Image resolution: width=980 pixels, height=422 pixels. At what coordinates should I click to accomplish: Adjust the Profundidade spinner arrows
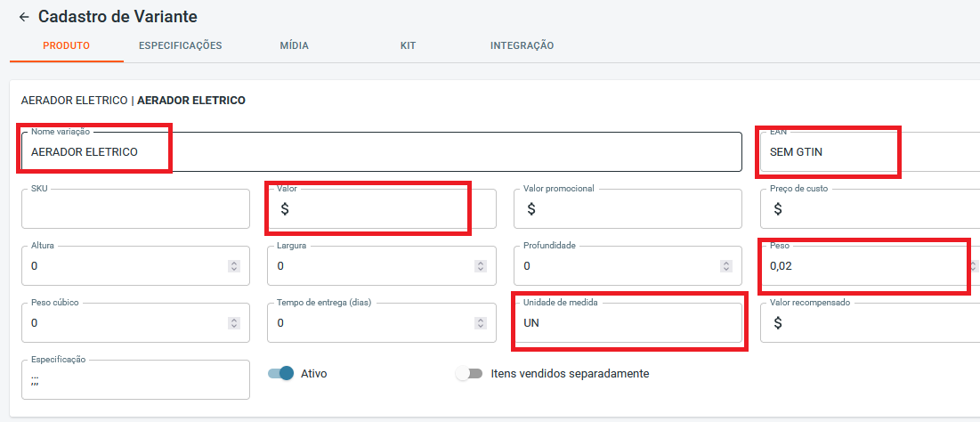click(x=726, y=266)
